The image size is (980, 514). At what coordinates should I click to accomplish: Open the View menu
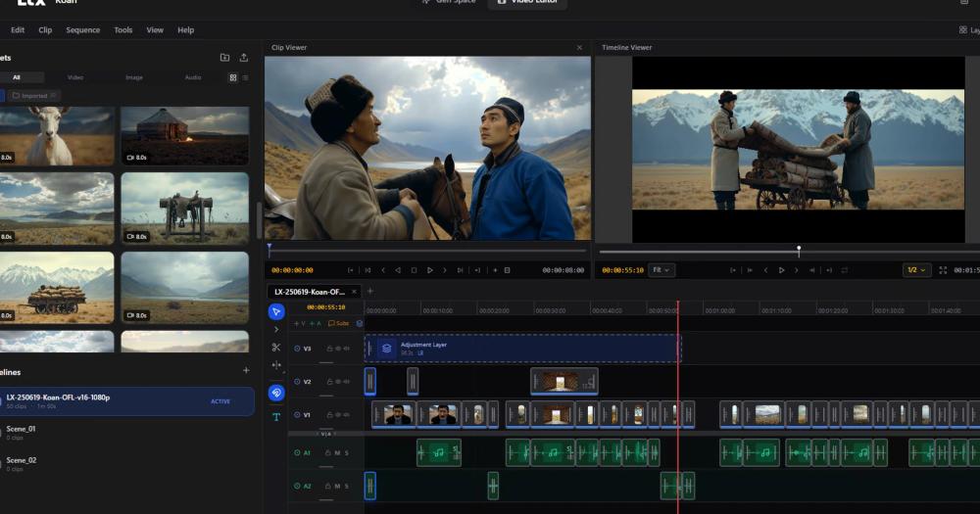tap(155, 30)
